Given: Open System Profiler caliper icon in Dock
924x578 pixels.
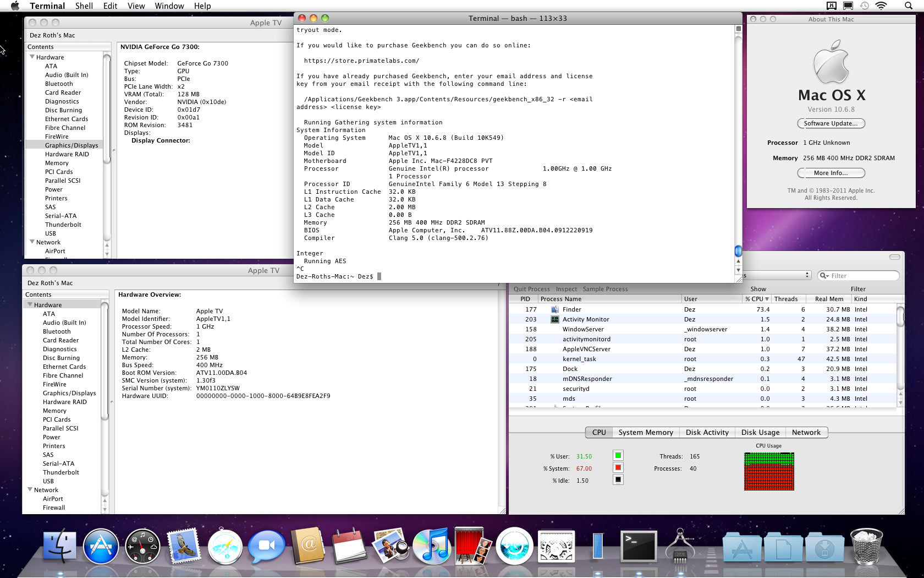Looking at the screenshot, I should tap(680, 547).
